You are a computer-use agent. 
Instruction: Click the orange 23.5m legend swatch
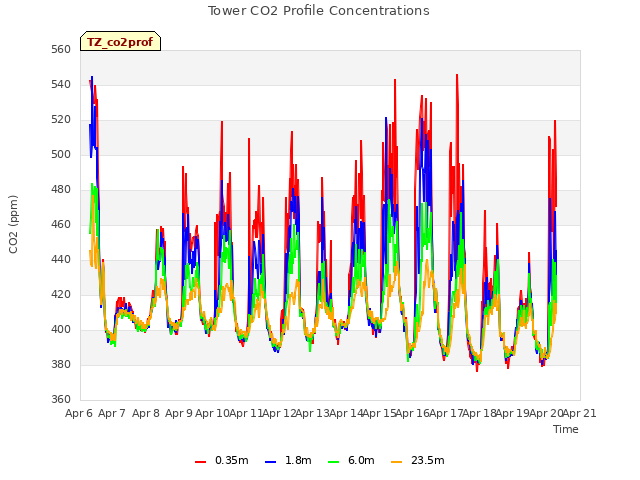click(396, 462)
